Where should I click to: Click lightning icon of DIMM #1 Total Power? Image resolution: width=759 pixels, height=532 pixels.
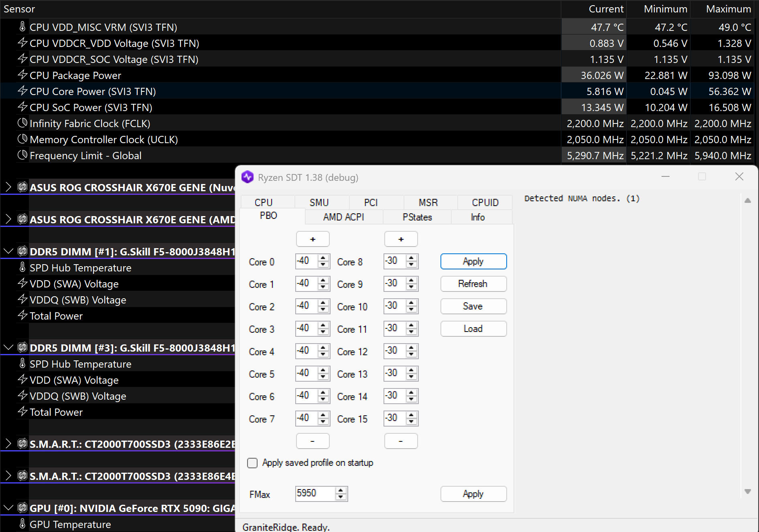22,315
